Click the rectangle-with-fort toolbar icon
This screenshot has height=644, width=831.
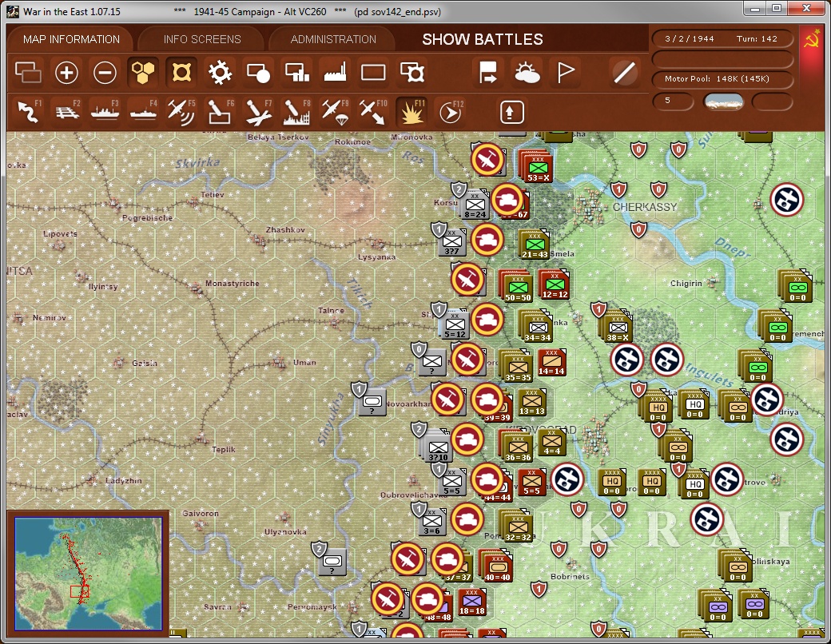pyautogui.click(x=412, y=73)
